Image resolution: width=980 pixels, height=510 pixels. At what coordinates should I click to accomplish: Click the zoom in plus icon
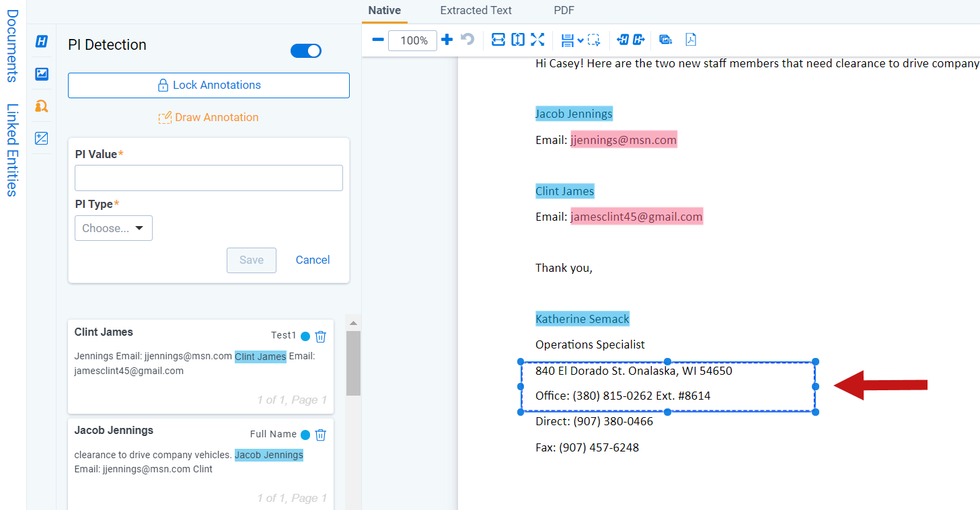(447, 40)
